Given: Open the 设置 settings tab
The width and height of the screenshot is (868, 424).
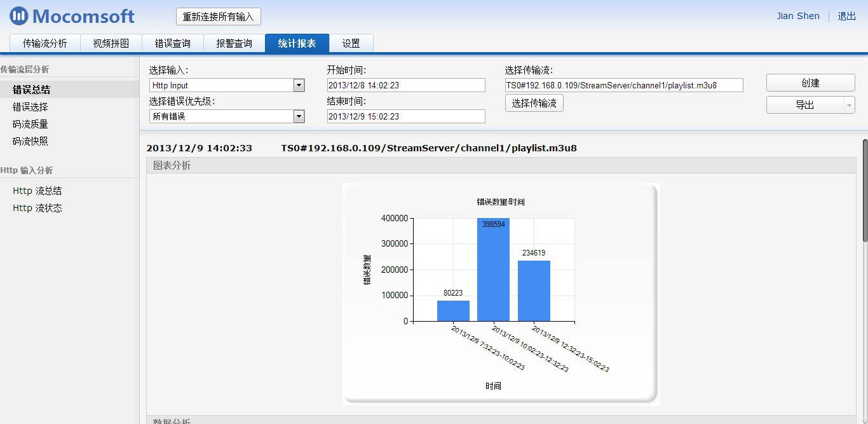Looking at the screenshot, I should (x=351, y=43).
